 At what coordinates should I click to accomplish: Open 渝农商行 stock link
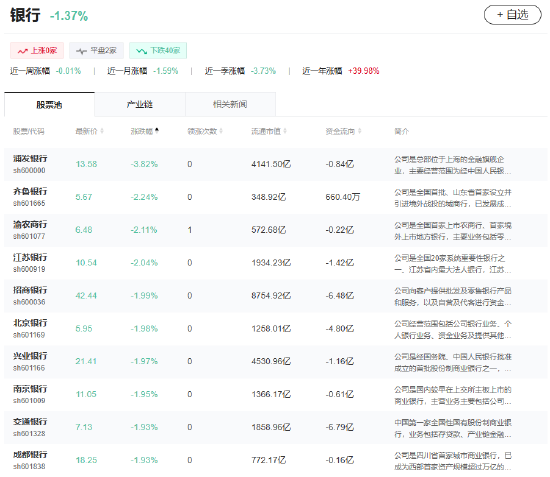pyautogui.click(x=30, y=224)
